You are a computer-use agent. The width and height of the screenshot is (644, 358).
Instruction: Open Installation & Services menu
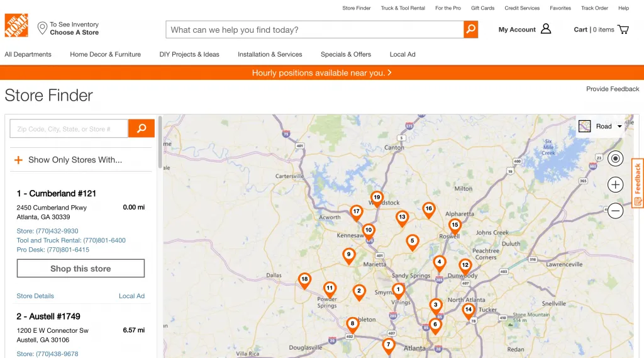point(270,54)
